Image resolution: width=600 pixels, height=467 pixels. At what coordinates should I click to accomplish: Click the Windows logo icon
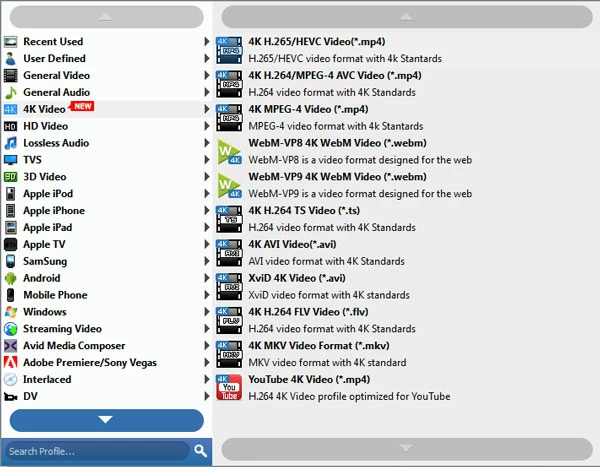click(x=10, y=313)
